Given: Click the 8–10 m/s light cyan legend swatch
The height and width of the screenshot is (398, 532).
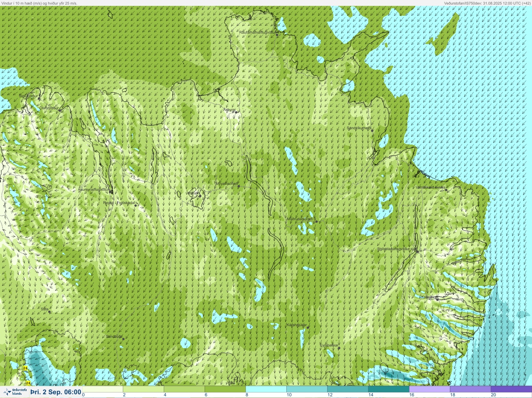Looking at the screenshot, I should click(x=266, y=389).
